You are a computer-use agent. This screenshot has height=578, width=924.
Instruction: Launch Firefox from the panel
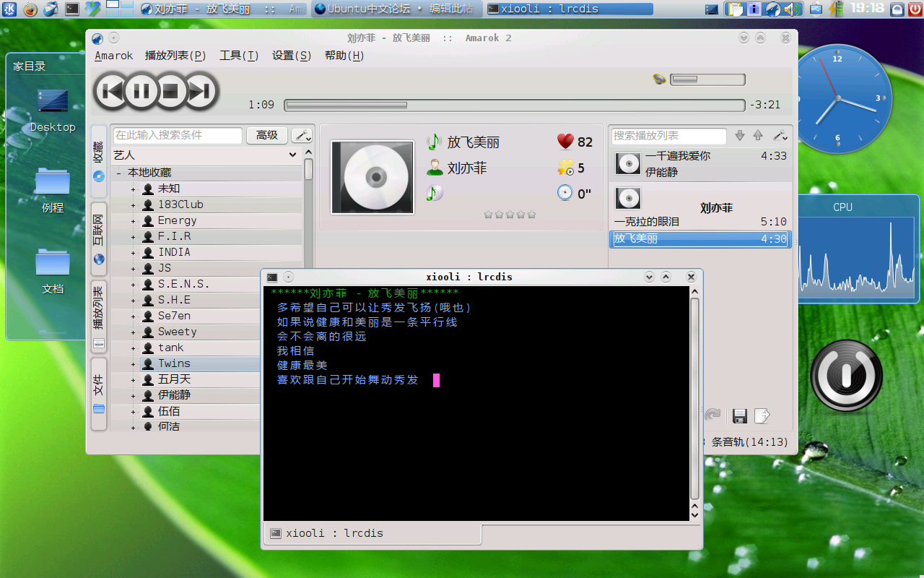click(x=30, y=9)
